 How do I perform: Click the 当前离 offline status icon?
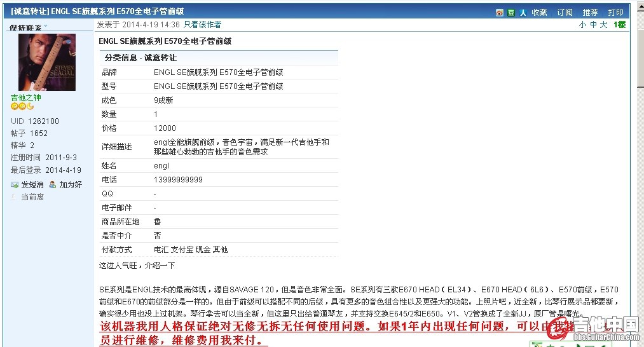coord(14,197)
